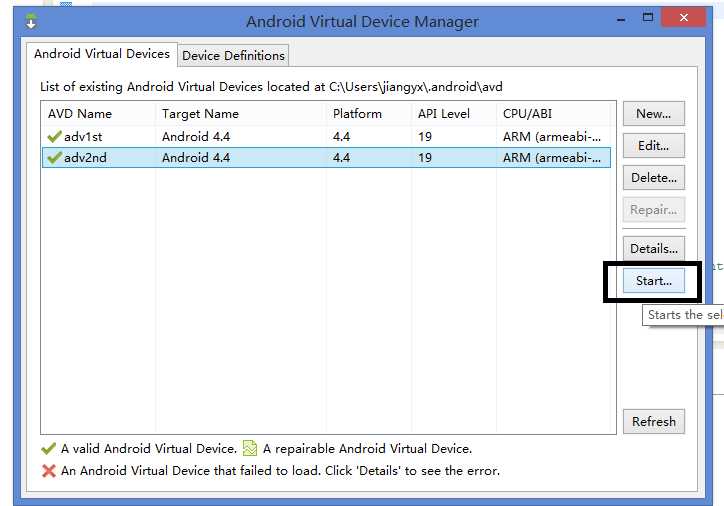
Task: Close the AVD Manager window
Action: click(x=684, y=18)
